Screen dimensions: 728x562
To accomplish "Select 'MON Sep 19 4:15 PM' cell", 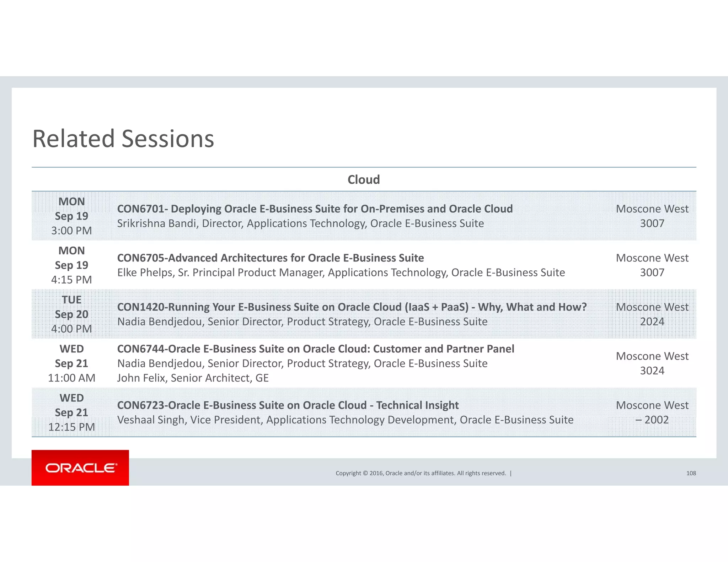I will pyautogui.click(x=72, y=265).
